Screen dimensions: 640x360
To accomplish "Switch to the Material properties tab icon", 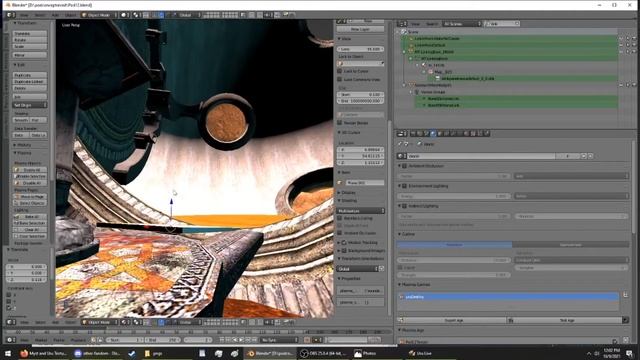I will click(467, 133).
